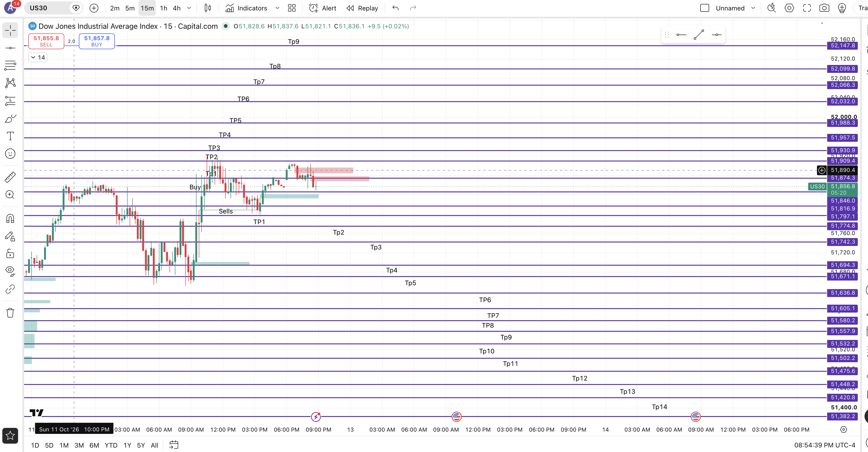Expand the Indicators templates dropdown arrow
The height and width of the screenshot is (452, 868).
click(277, 8)
